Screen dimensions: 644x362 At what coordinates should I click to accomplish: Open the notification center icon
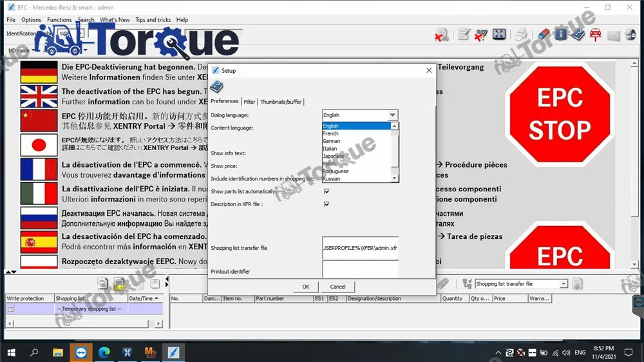629,352
